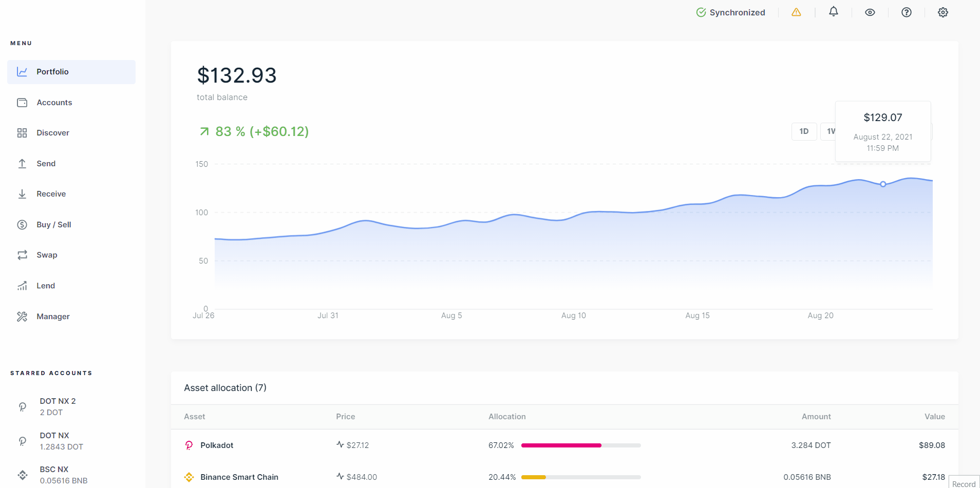Viewport: 980px width, 488px height.
Task: Click the green upward trend arrow
Action: (204, 132)
